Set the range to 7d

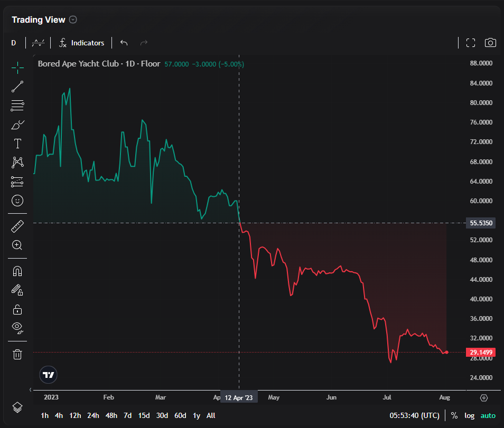[x=128, y=415]
